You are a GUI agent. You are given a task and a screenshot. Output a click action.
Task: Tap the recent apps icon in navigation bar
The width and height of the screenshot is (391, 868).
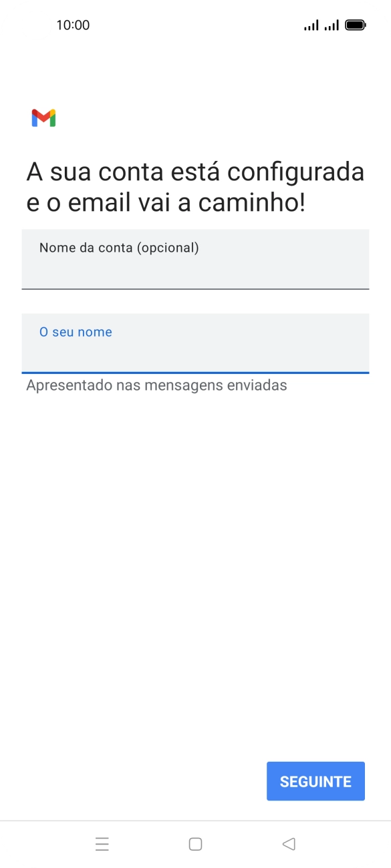click(102, 843)
